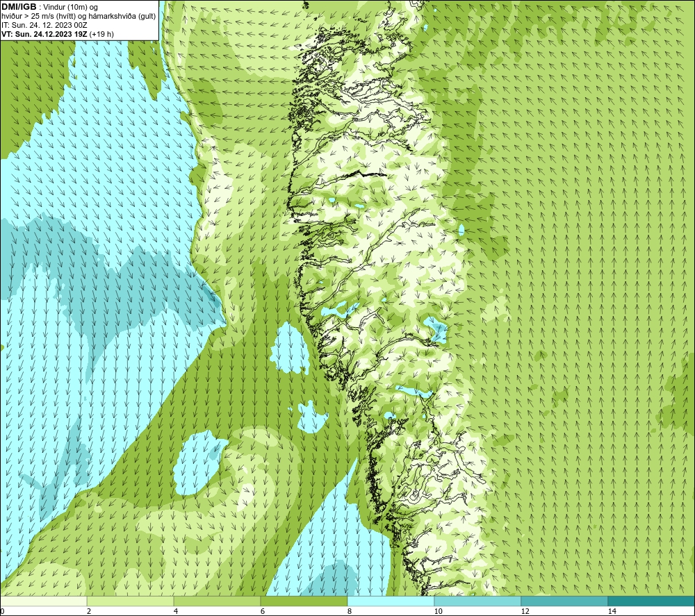Click the legend label '6'
Viewport: 695px width, 616px height.
[x=263, y=611]
